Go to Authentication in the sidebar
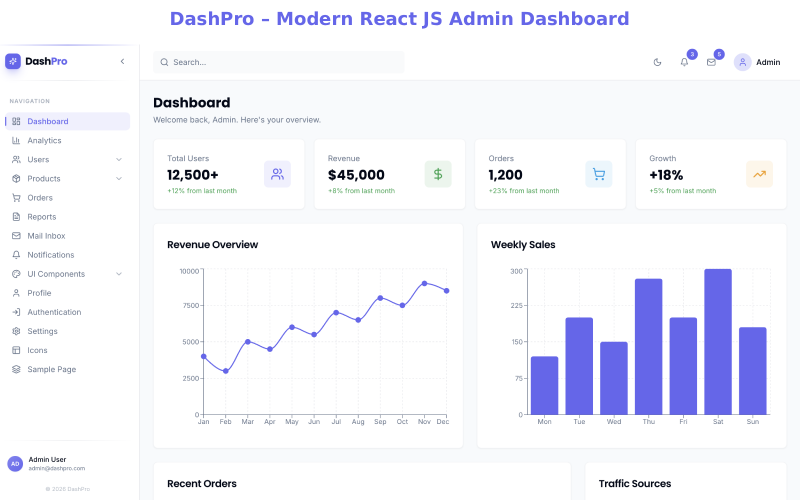 coord(67,312)
